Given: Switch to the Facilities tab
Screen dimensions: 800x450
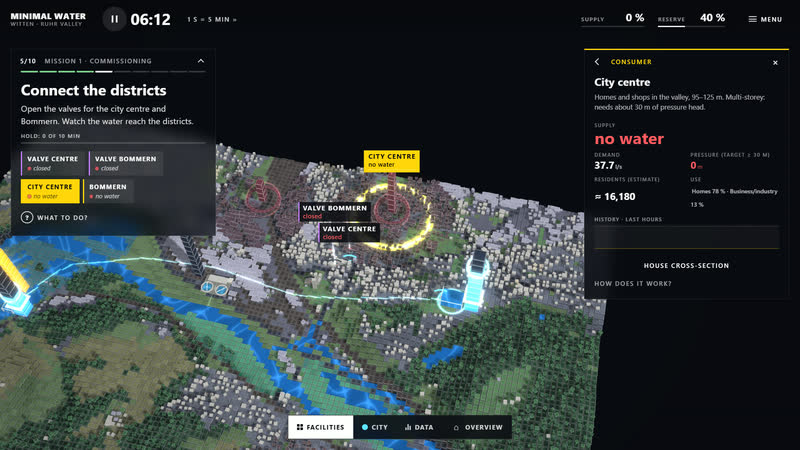Looking at the screenshot, I should pos(320,427).
